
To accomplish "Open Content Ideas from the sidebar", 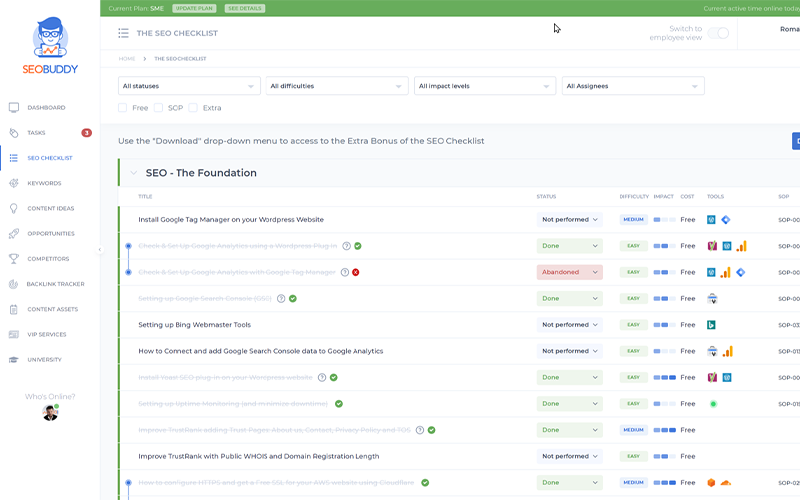I will pos(51,208).
